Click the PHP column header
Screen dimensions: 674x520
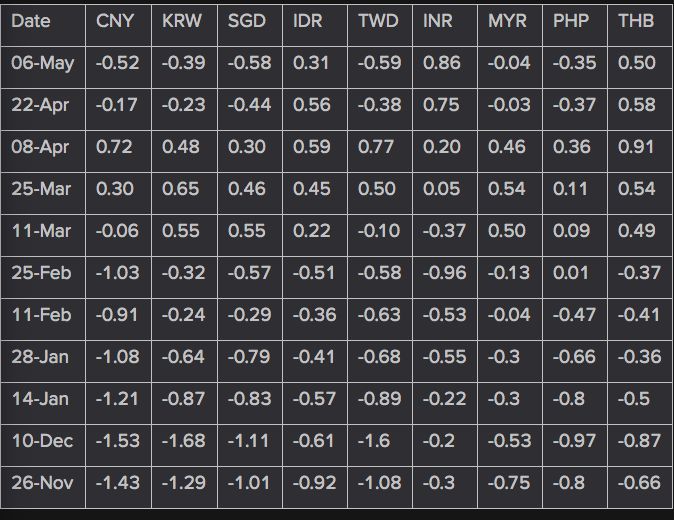pyautogui.click(x=571, y=21)
